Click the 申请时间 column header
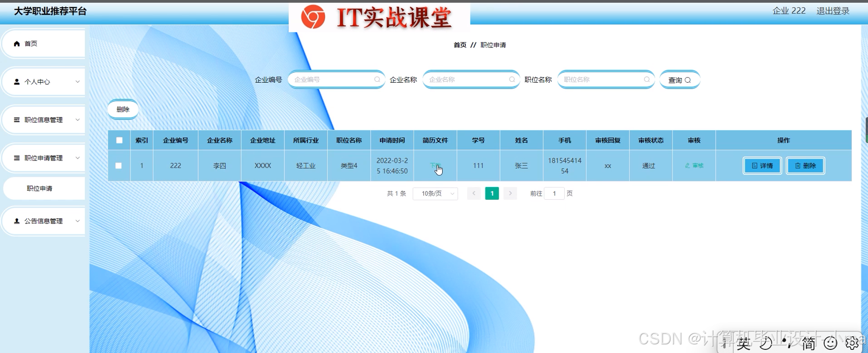Viewport: 868px width, 353px height. 392,141
